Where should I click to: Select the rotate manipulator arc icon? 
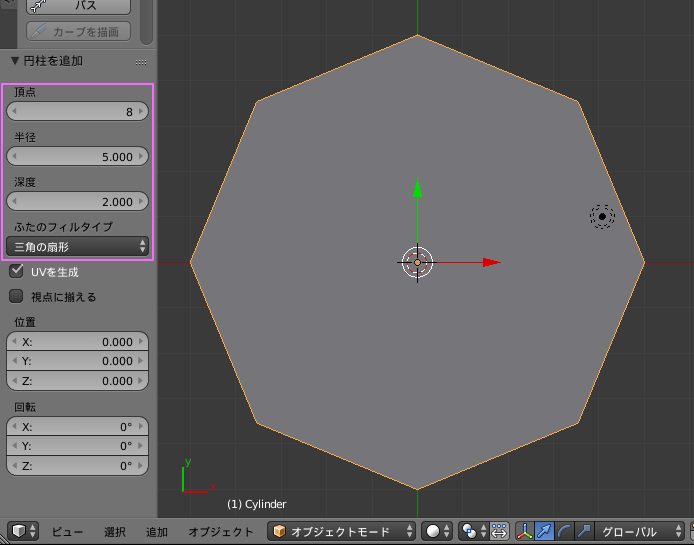(564, 531)
